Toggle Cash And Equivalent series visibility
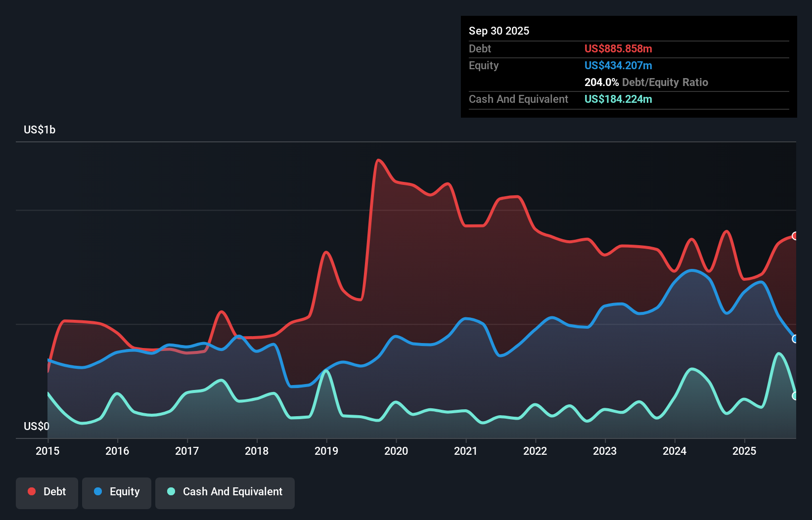The width and height of the screenshot is (812, 520). (225, 492)
